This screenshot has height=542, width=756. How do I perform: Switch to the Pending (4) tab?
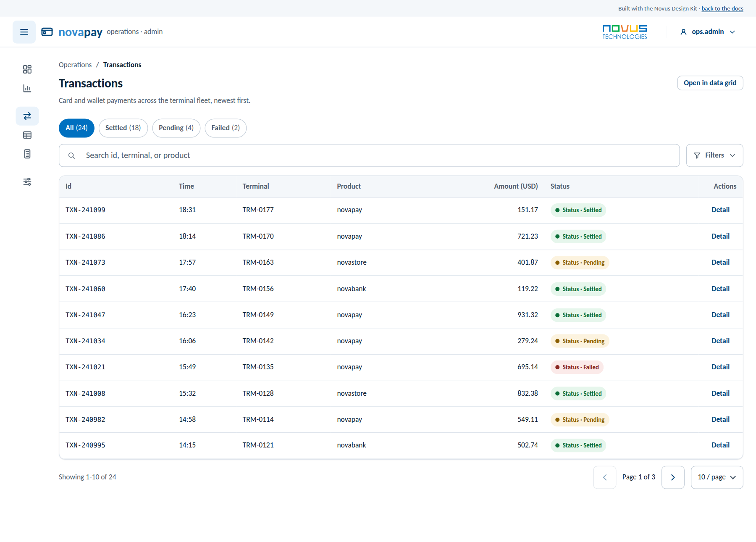(176, 128)
